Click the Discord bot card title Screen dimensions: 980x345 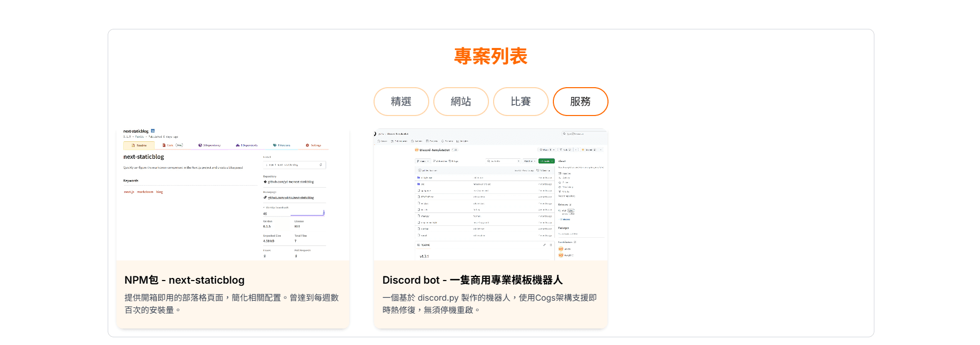pyautogui.click(x=472, y=280)
